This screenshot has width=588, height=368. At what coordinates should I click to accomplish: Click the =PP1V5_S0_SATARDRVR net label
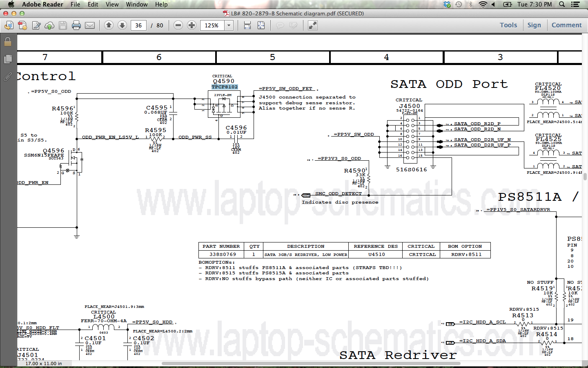click(518, 210)
